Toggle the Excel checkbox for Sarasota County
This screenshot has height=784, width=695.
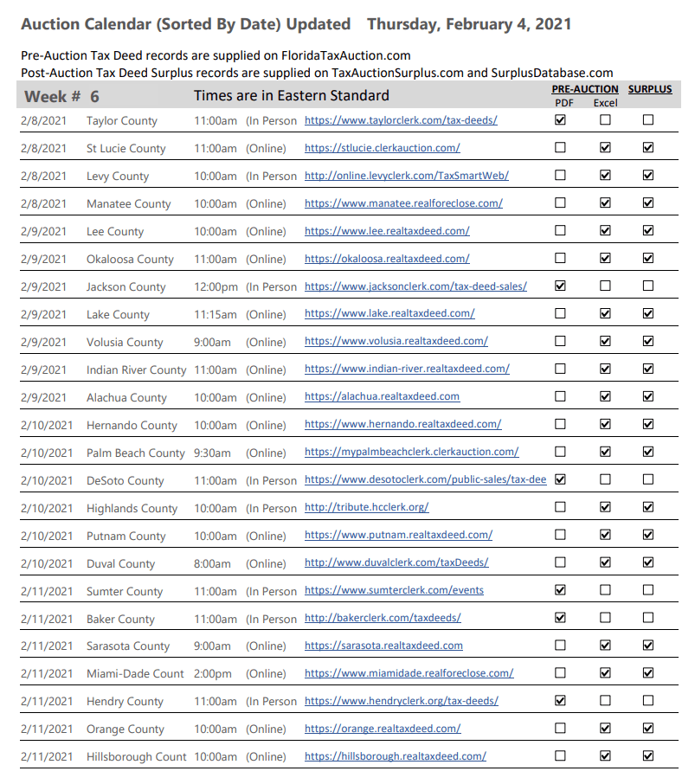605,646
